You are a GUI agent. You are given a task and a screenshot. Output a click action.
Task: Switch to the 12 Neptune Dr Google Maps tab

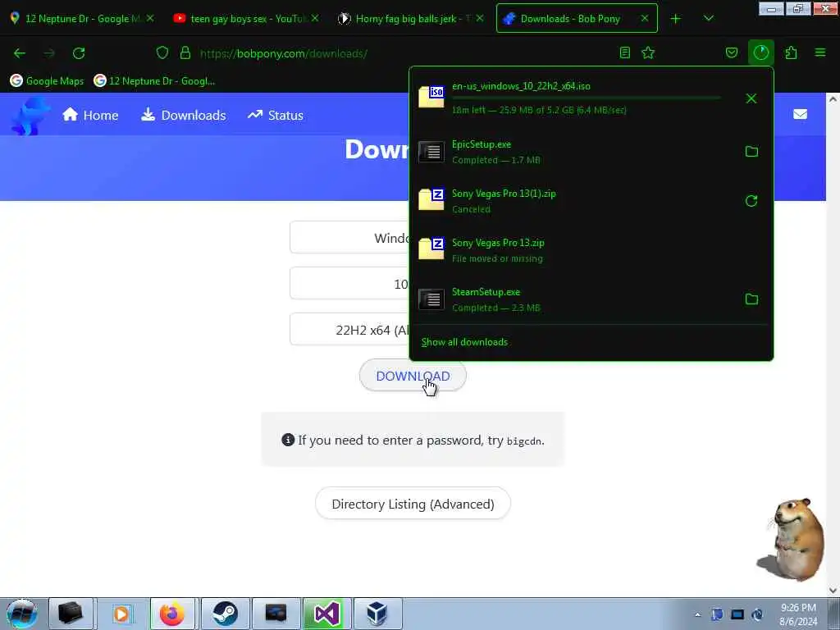click(83, 18)
